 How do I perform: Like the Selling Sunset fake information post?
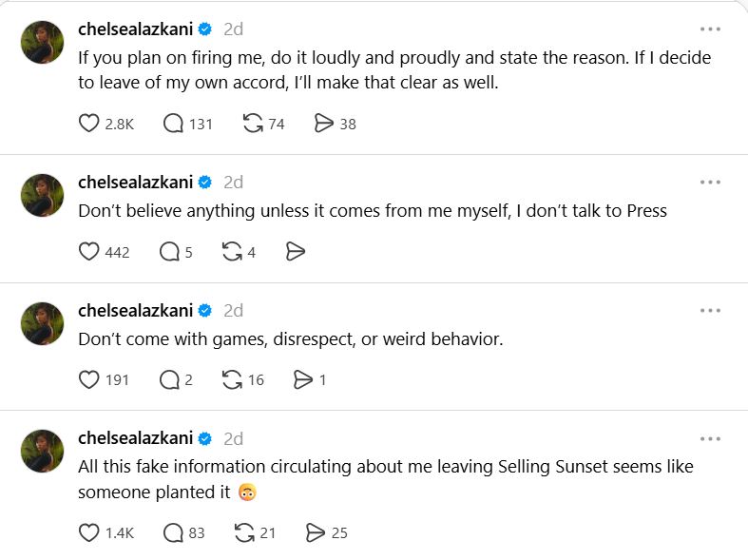tap(89, 532)
